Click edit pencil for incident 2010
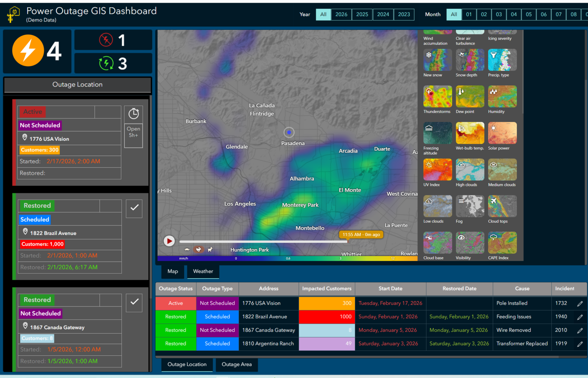Viewport: 588px width, 378px height. [580, 330]
